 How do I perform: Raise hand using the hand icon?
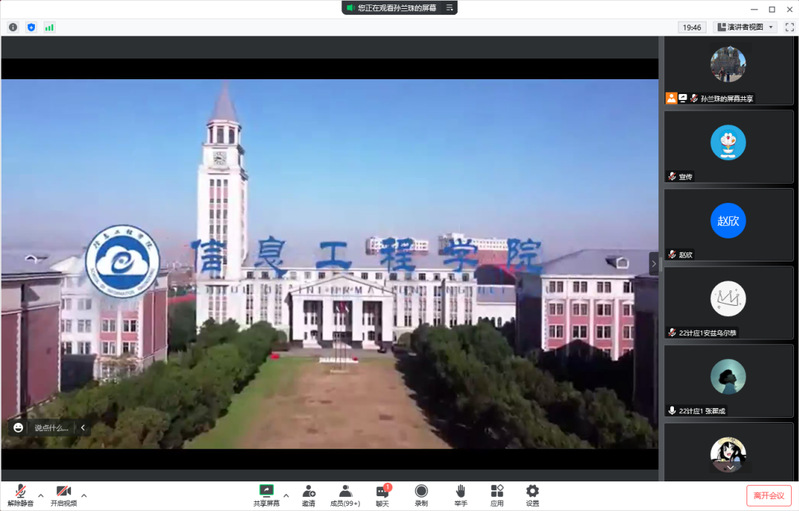click(x=460, y=491)
